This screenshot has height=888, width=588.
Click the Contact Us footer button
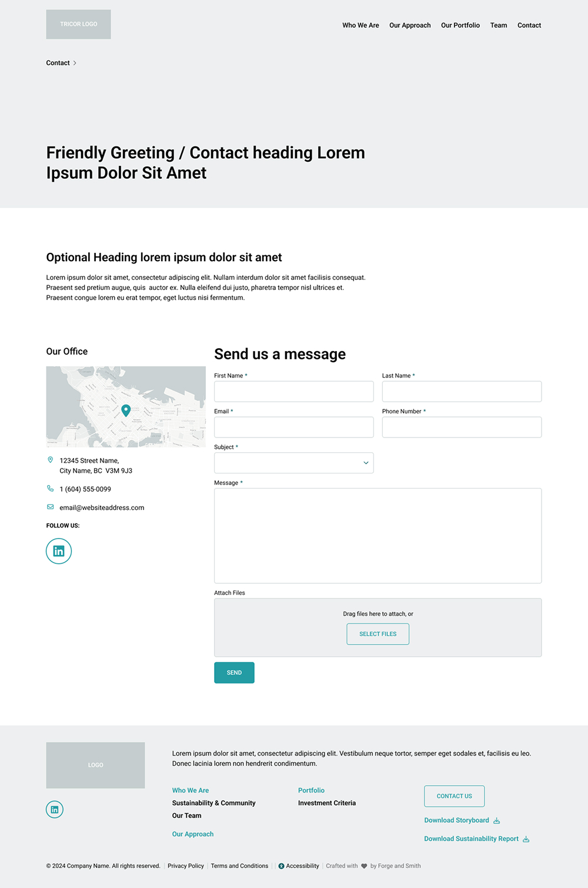(455, 796)
